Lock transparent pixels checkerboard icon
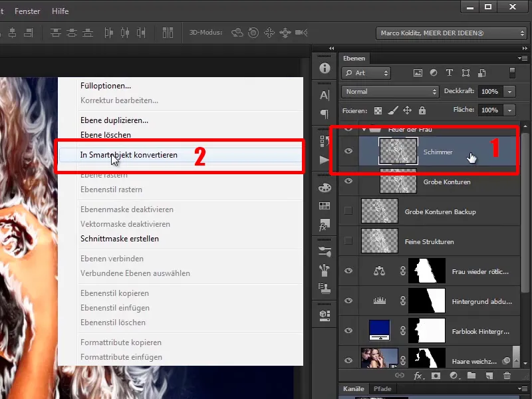Viewport: 532px width, 399px height. click(378, 110)
